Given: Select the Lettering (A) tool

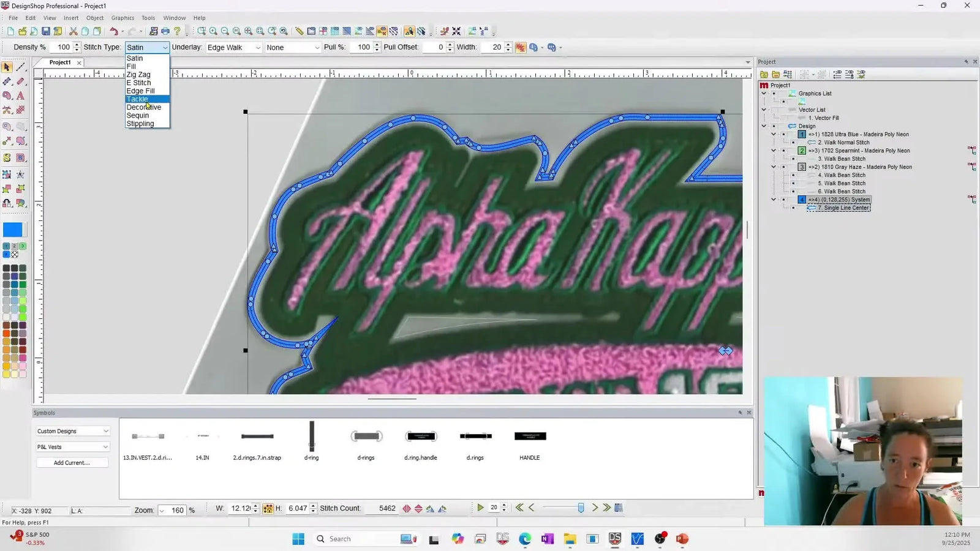Looking at the screenshot, I should click(x=20, y=96).
